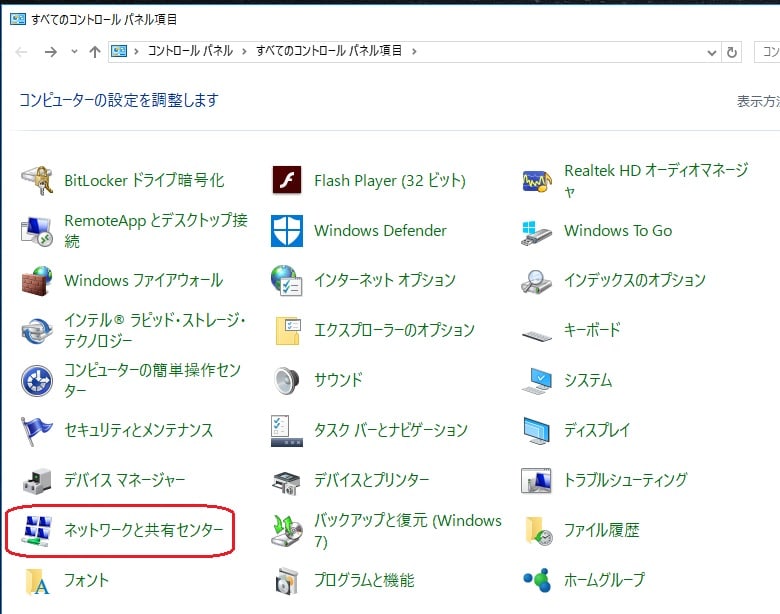Click the Windows Defender text link
780x614 pixels.
coord(381,231)
